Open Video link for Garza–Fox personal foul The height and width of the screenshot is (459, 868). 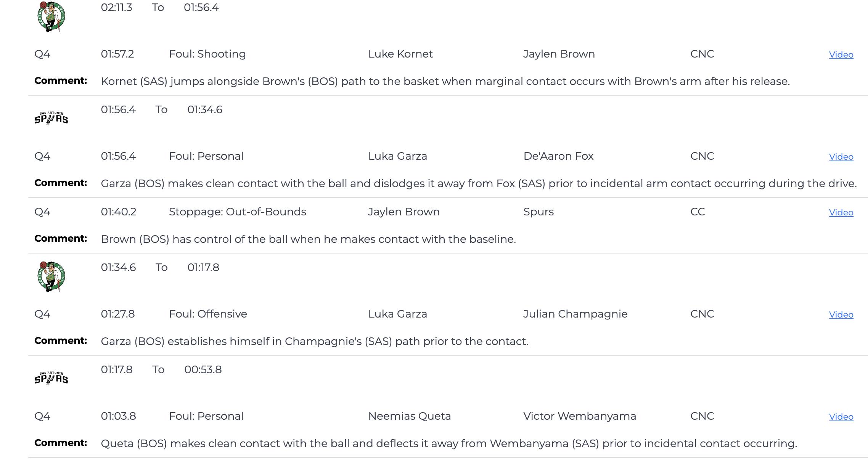[841, 157]
